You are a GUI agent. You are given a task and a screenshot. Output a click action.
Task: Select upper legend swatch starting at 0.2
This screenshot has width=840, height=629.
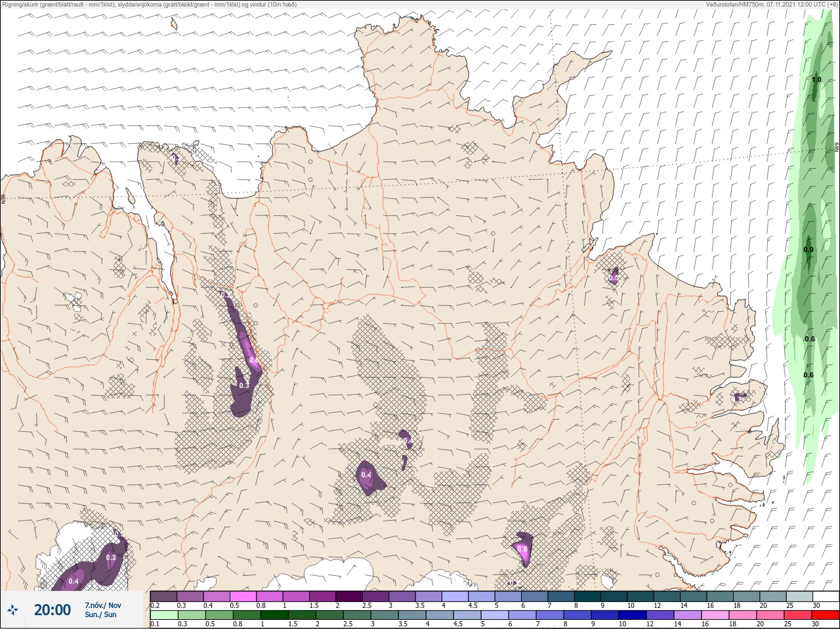point(163,596)
